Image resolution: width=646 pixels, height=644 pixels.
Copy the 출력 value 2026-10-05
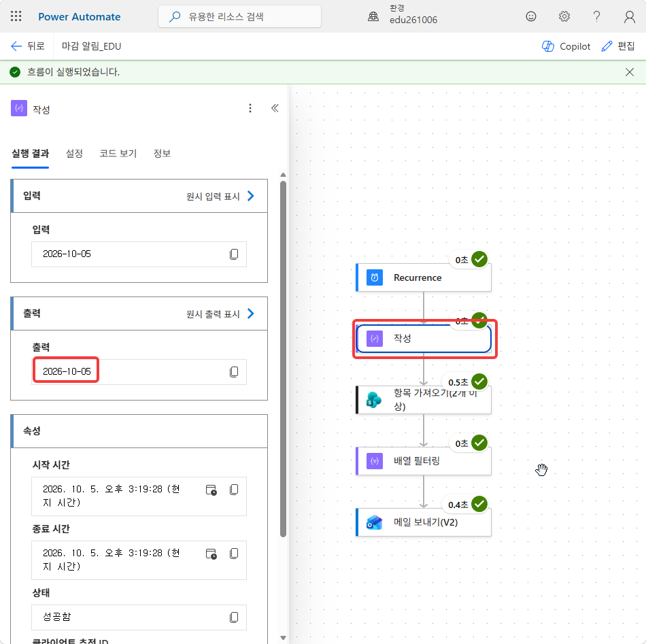(234, 372)
